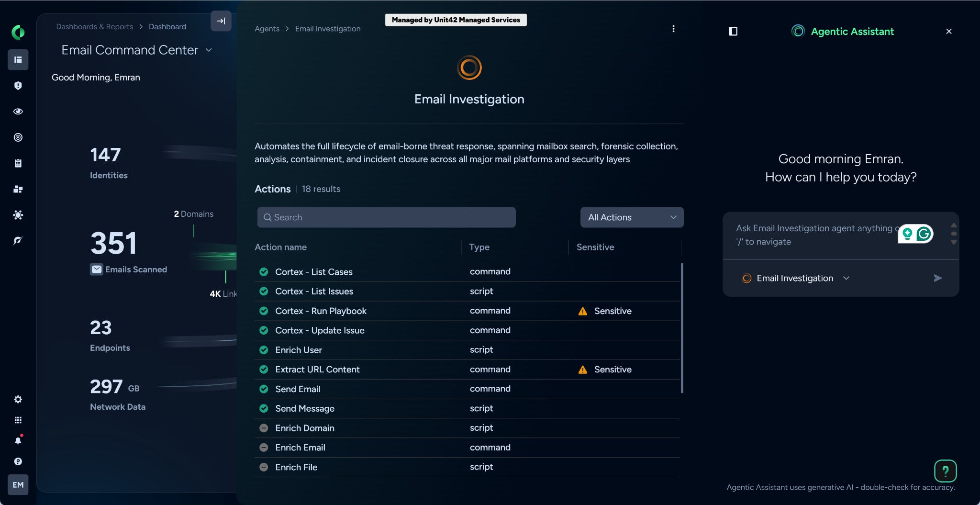This screenshot has width=980, height=505.
Task: Click the Email Investigation orange ring icon
Action: 469,67
